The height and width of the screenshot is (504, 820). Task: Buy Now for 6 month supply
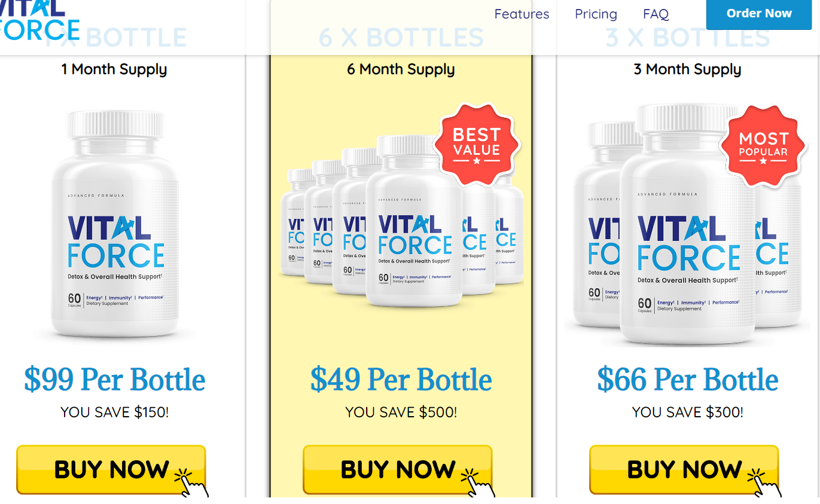[x=398, y=470]
